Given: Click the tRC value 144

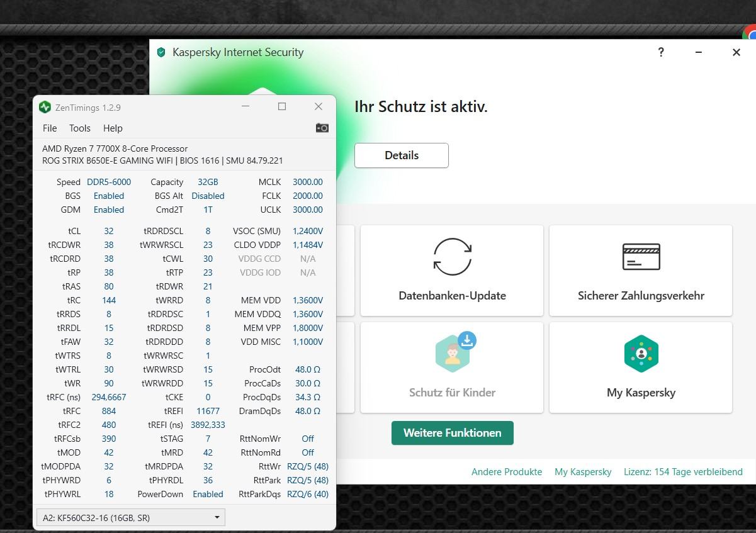Looking at the screenshot, I should (x=109, y=300).
